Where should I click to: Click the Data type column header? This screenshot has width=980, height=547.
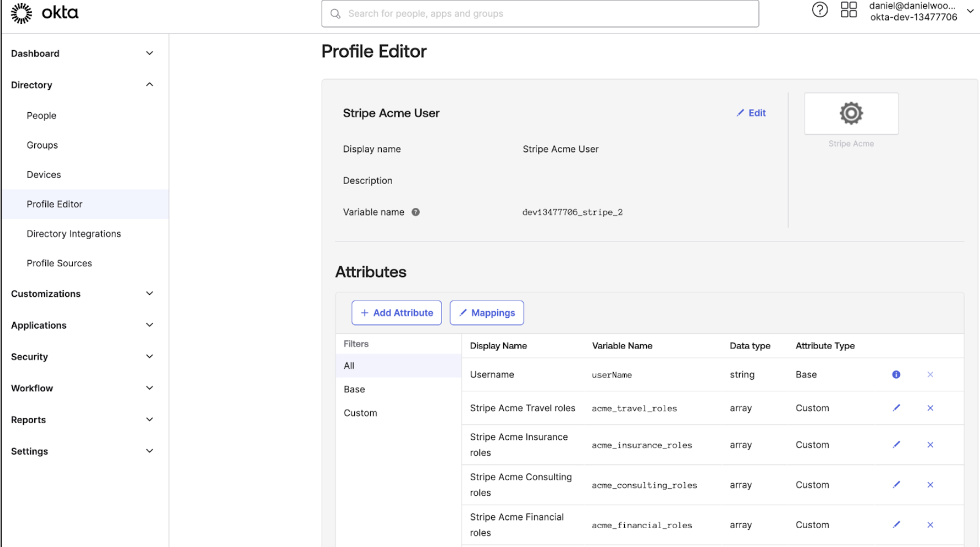tap(750, 346)
